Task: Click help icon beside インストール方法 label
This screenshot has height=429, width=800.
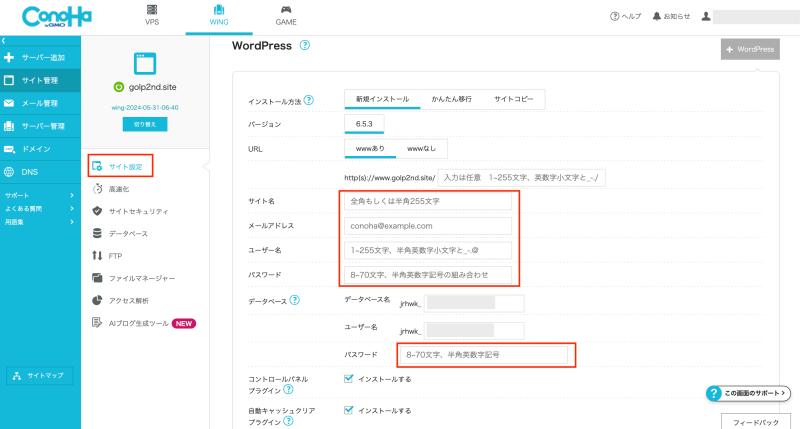Action: [x=309, y=100]
